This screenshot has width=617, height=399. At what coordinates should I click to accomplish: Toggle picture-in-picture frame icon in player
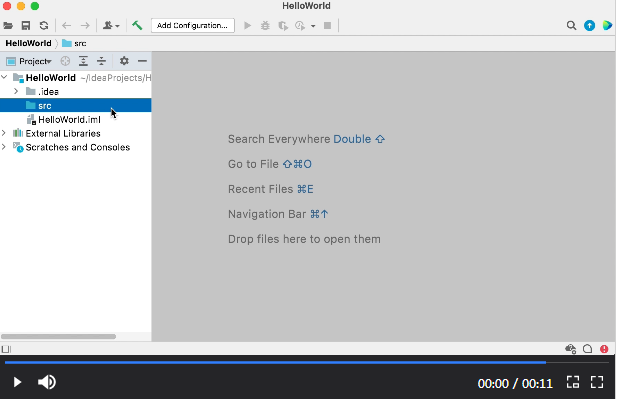click(573, 382)
